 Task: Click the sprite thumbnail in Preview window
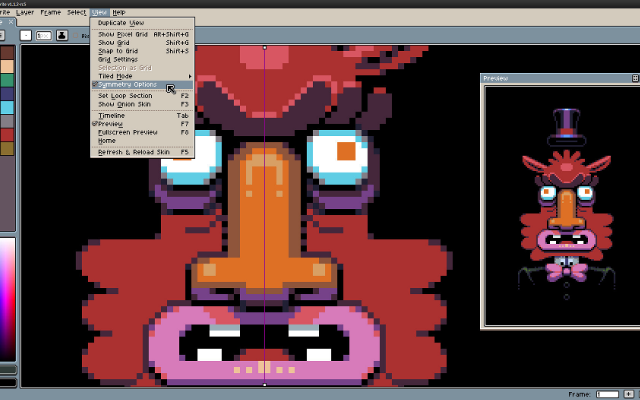(x=567, y=203)
